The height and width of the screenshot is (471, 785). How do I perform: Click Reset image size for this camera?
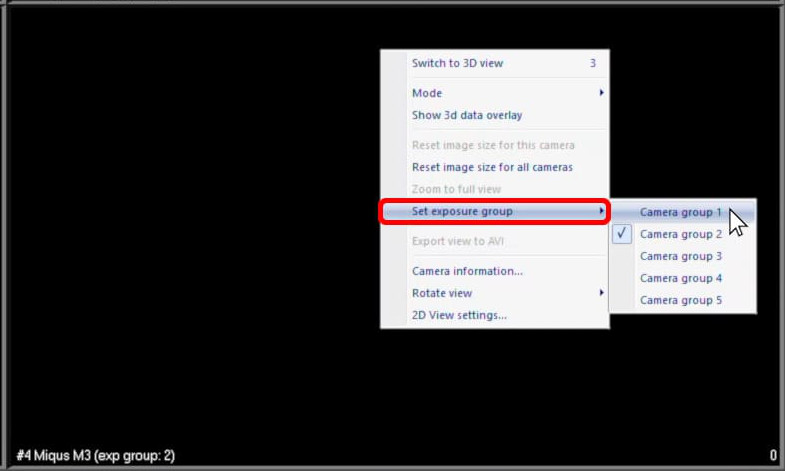(493, 146)
